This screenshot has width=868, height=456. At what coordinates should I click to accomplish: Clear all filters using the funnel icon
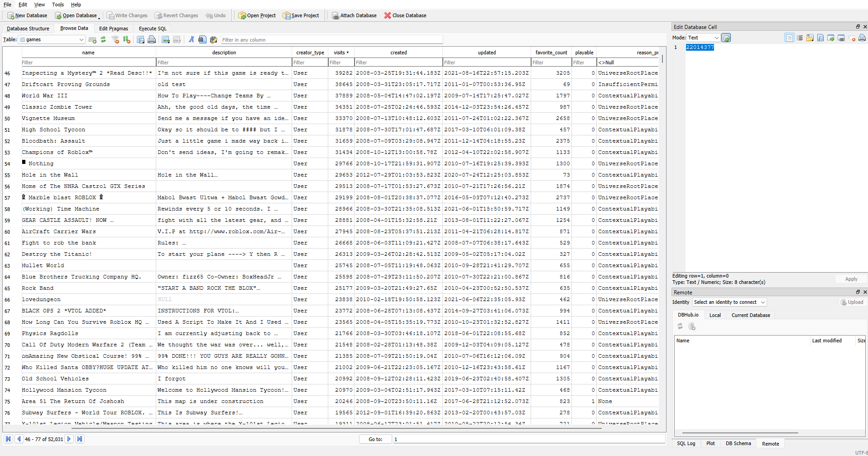[115, 40]
